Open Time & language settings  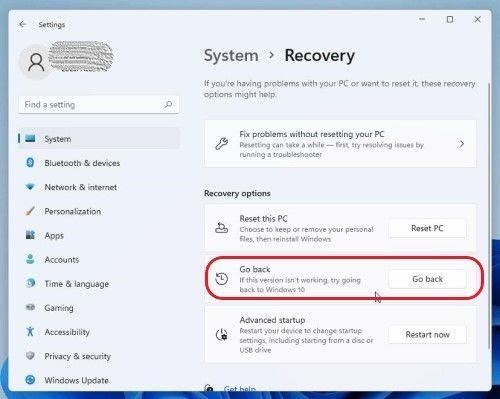tap(99, 284)
